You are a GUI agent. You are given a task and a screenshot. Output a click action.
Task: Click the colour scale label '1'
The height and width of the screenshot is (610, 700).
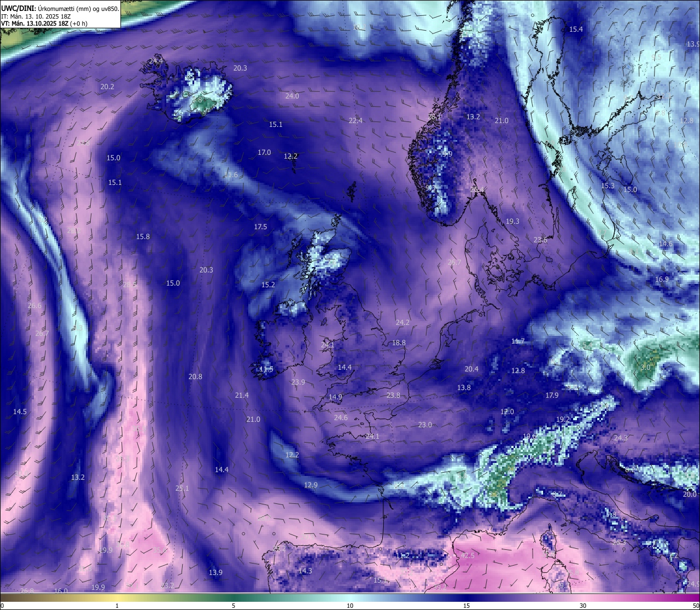pos(117,606)
